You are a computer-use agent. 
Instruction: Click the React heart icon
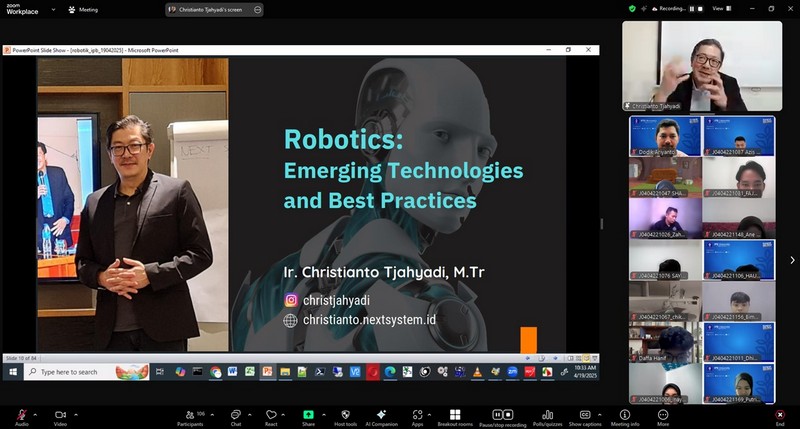[x=271, y=414]
